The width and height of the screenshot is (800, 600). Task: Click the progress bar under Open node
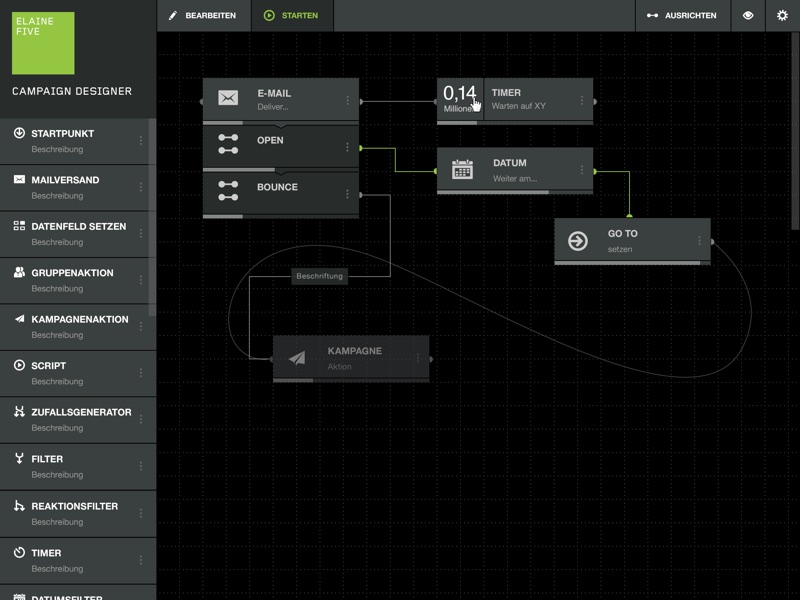(281, 170)
